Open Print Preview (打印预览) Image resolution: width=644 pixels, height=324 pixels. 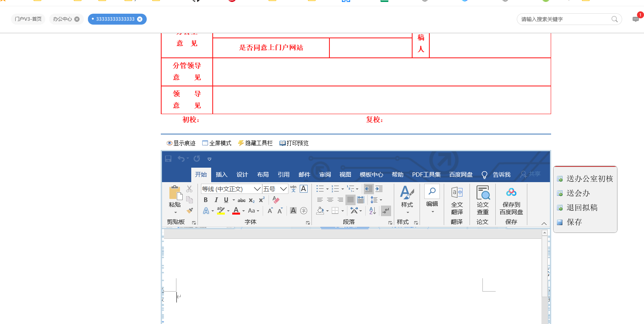(294, 143)
